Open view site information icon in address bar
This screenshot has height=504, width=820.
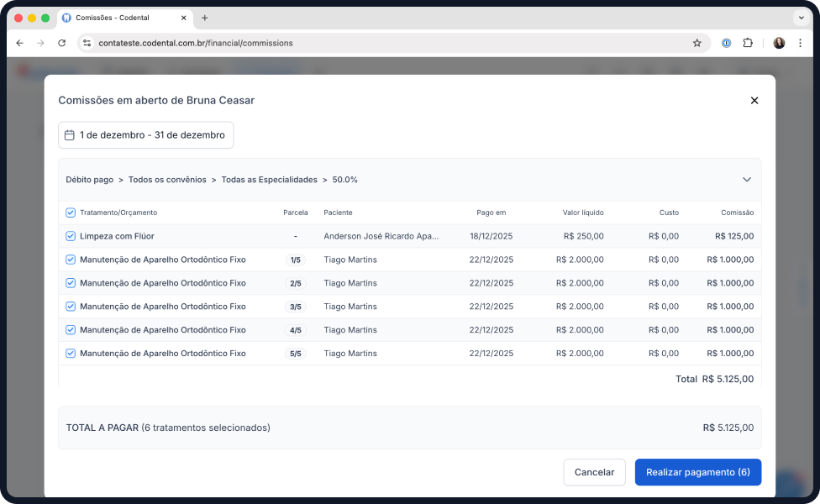tap(87, 43)
